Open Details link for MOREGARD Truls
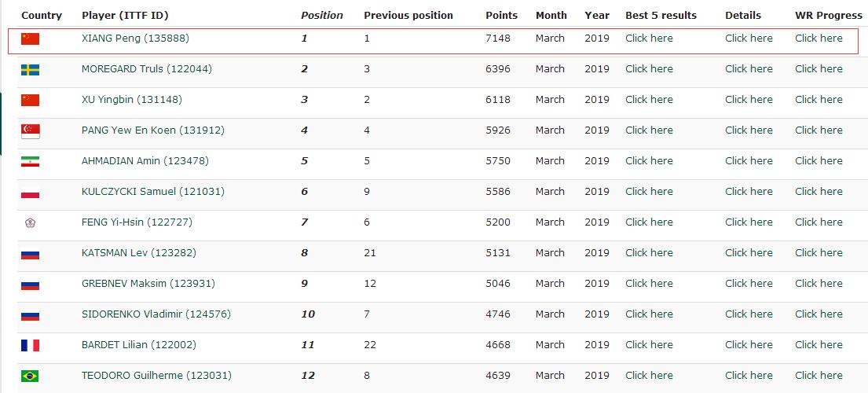This screenshot has height=393, width=868. pos(749,69)
